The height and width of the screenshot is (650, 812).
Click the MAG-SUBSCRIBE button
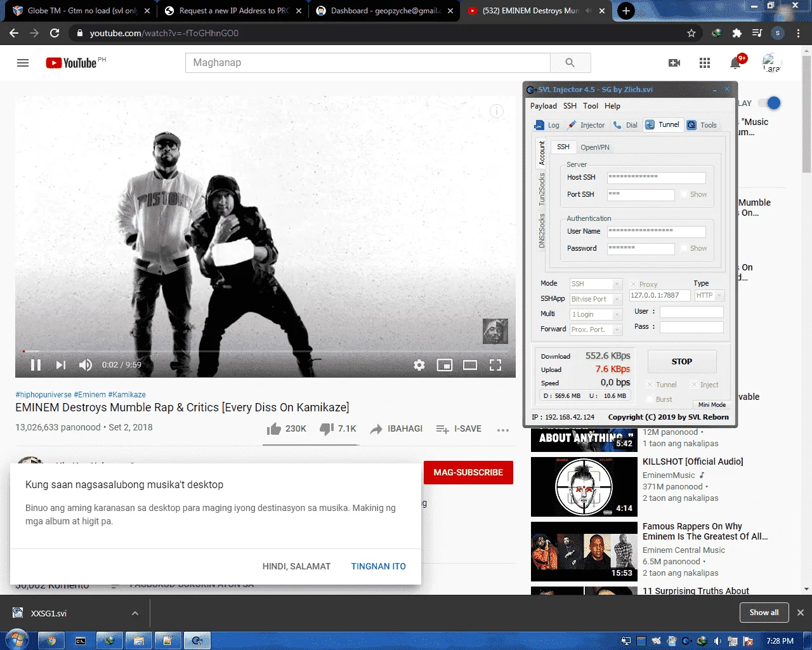click(468, 473)
